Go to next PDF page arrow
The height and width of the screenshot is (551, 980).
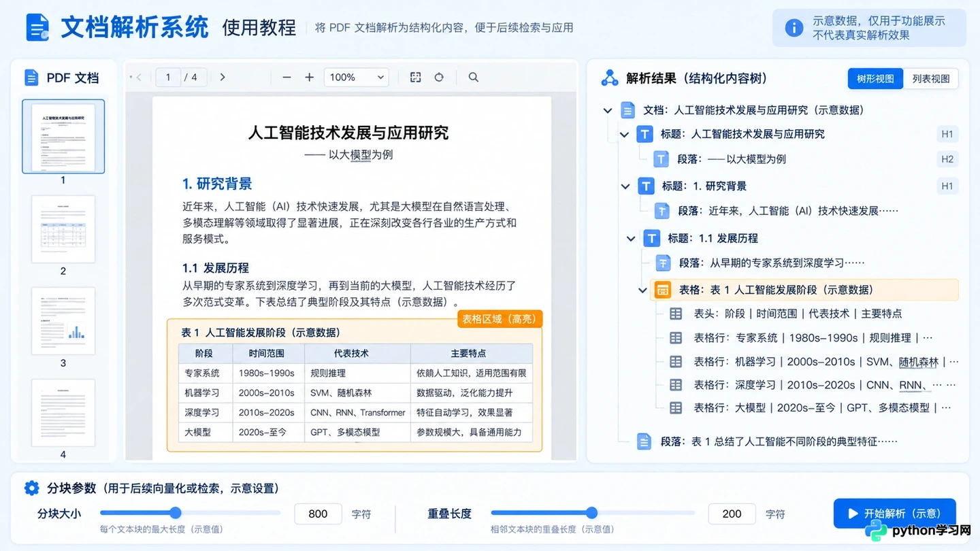coord(223,78)
